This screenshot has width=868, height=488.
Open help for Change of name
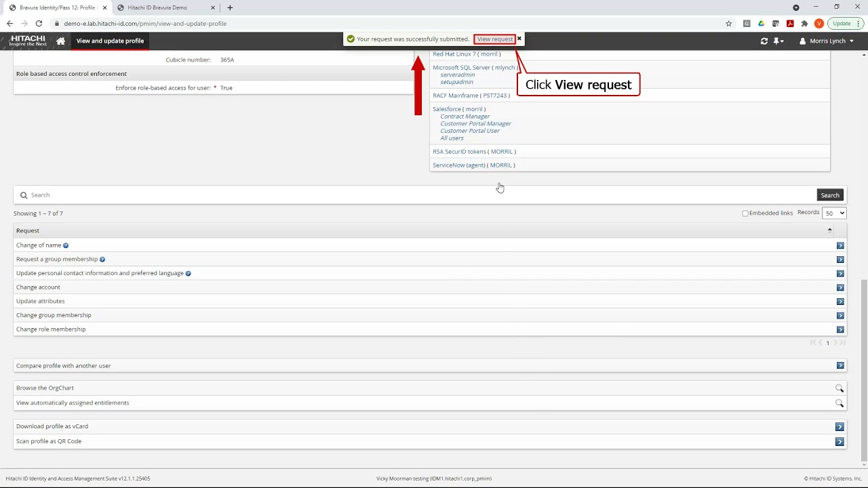point(66,245)
